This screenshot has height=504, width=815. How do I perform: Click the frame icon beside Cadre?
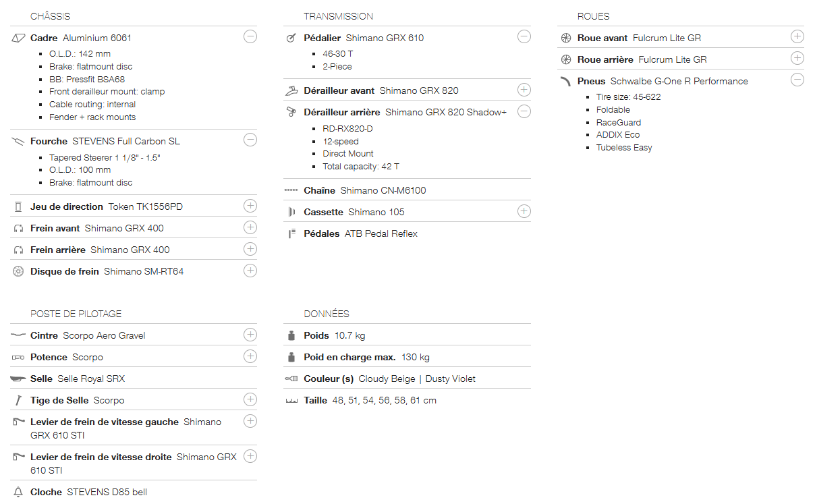pyautogui.click(x=18, y=38)
